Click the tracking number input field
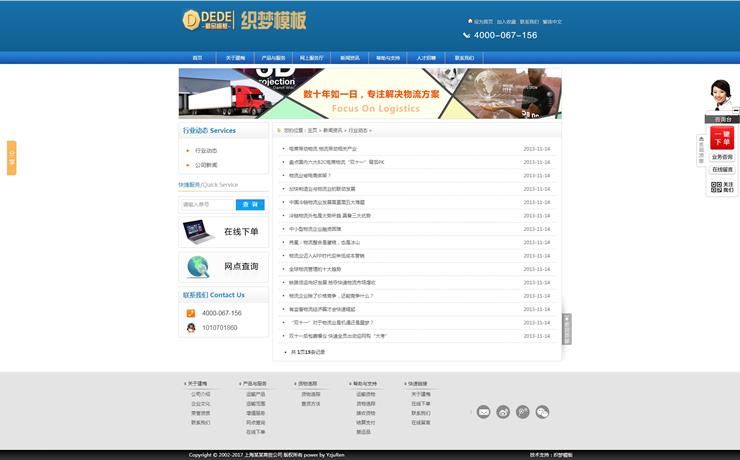The height and width of the screenshot is (460, 740). [x=207, y=204]
